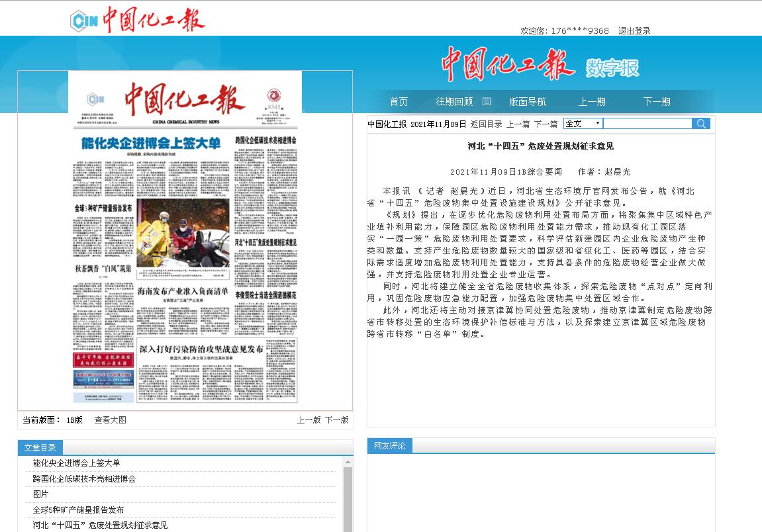Open the 版面导航 navigation menu
The height and width of the screenshot is (532, 762).
(528, 101)
